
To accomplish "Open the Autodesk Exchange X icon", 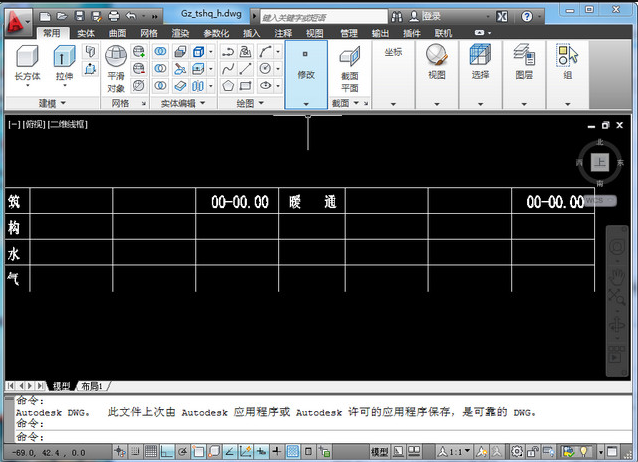I will point(502,17).
